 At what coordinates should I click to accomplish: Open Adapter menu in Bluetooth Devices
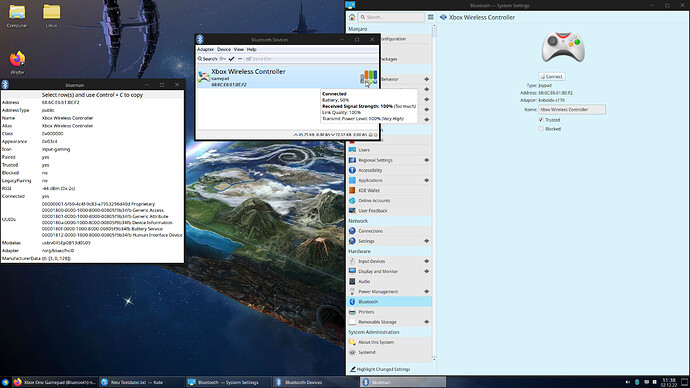205,49
